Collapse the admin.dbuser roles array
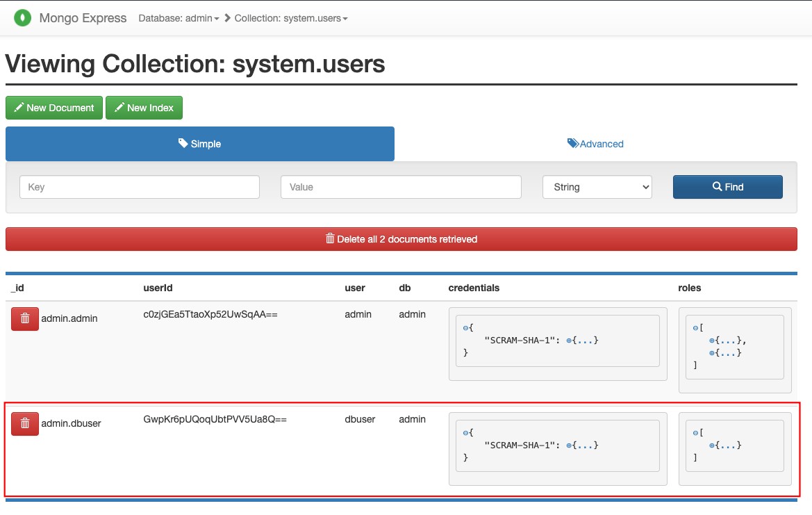The image size is (812, 515). coord(695,432)
